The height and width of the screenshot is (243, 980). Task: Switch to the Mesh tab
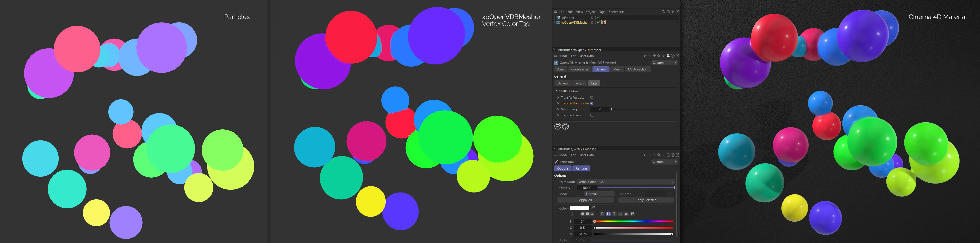[x=617, y=69]
